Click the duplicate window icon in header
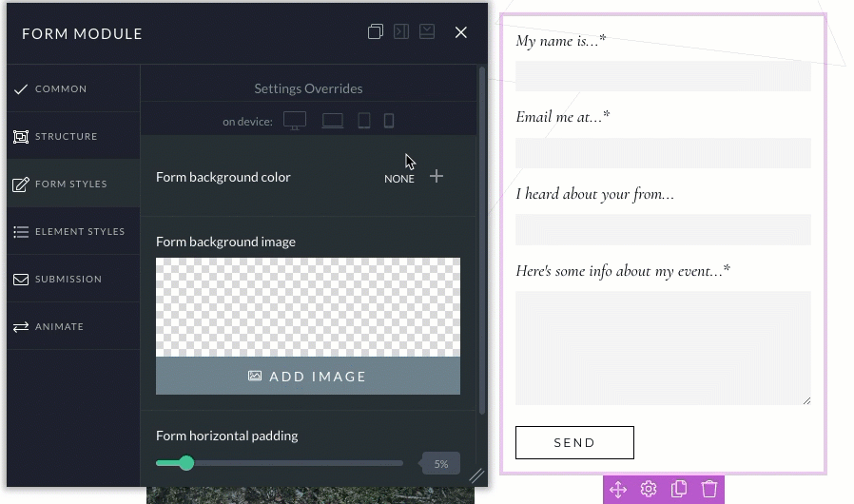Screen dimensions: 854x504 click(x=376, y=32)
